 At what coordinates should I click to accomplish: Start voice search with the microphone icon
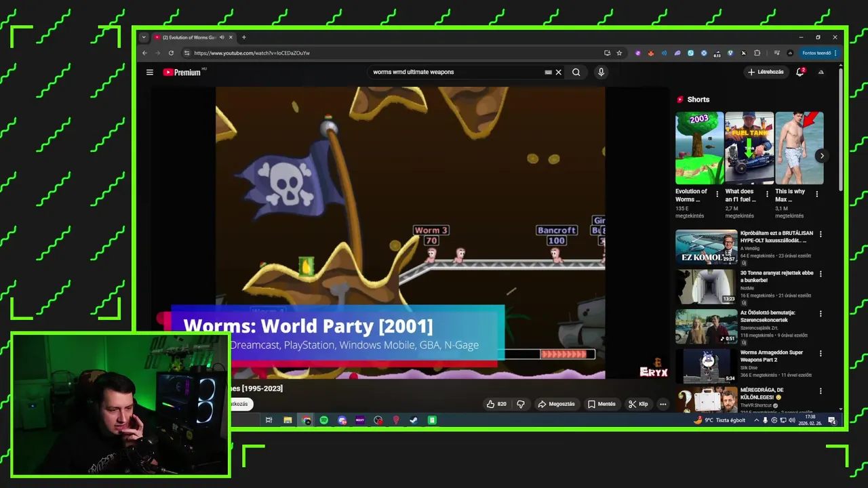(601, 72)
